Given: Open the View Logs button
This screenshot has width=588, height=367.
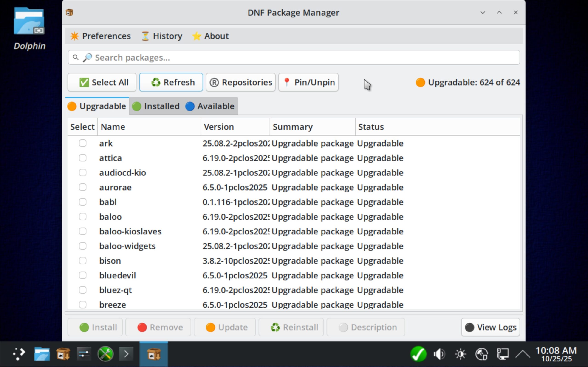Looking at the screenshot, I should tap(490, 327).
